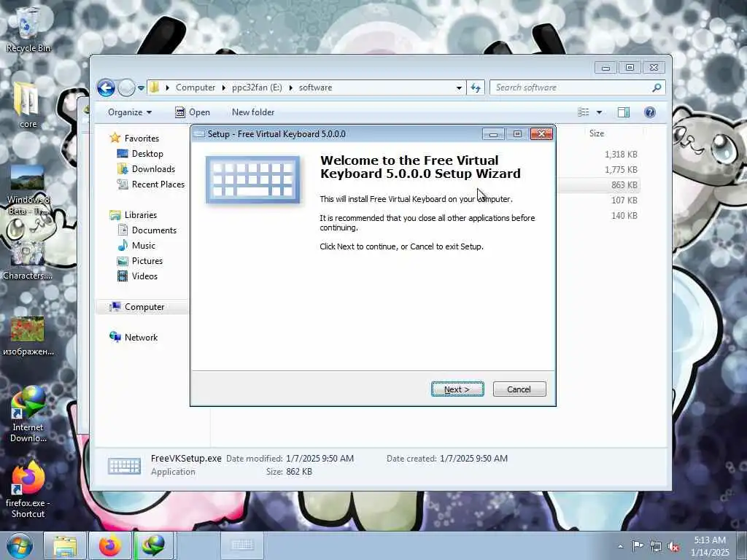Open the Documents library

point(154,230)
